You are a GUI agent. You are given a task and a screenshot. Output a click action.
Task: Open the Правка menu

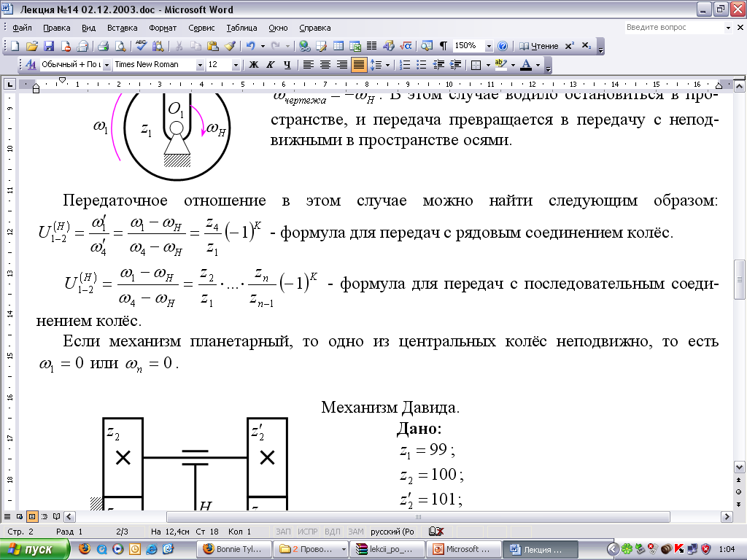pos(57,28)
